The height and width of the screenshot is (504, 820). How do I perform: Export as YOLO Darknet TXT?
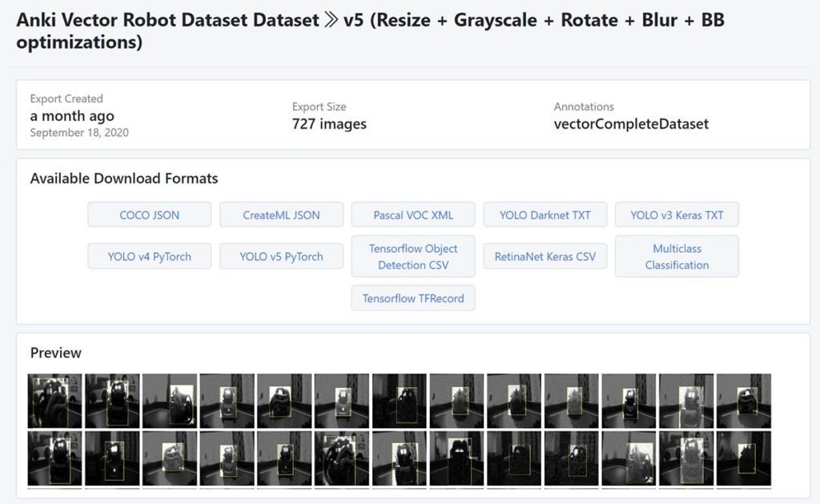click(545, 214)
